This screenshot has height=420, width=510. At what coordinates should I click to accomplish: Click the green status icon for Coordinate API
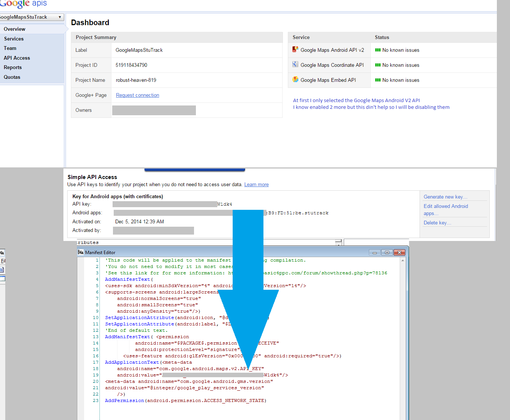(x=378, y=65)
